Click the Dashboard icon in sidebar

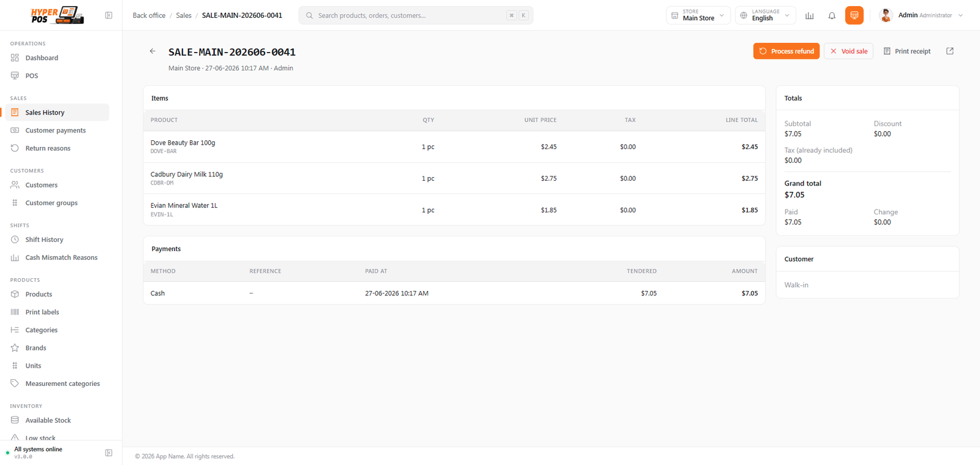point(15,58)
